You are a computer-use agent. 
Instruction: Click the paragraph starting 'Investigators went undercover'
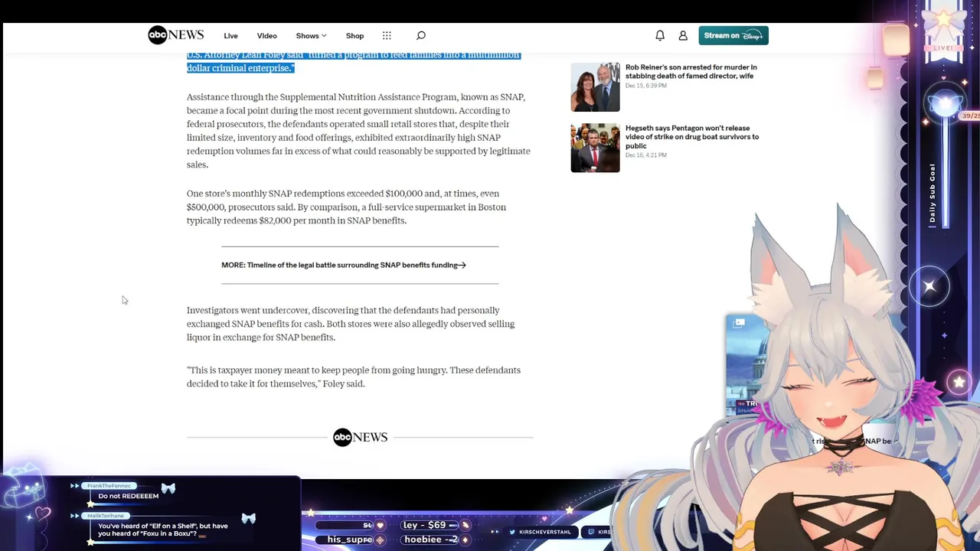coord(351,324)
